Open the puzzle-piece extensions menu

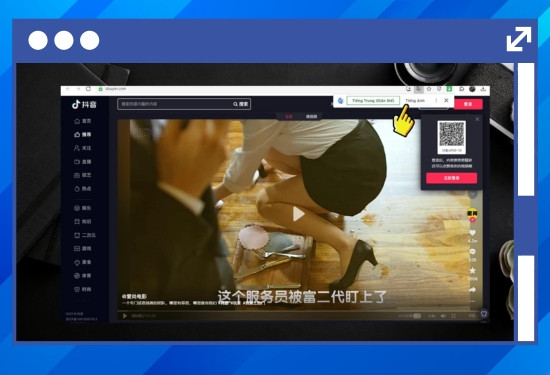[462, 89]
